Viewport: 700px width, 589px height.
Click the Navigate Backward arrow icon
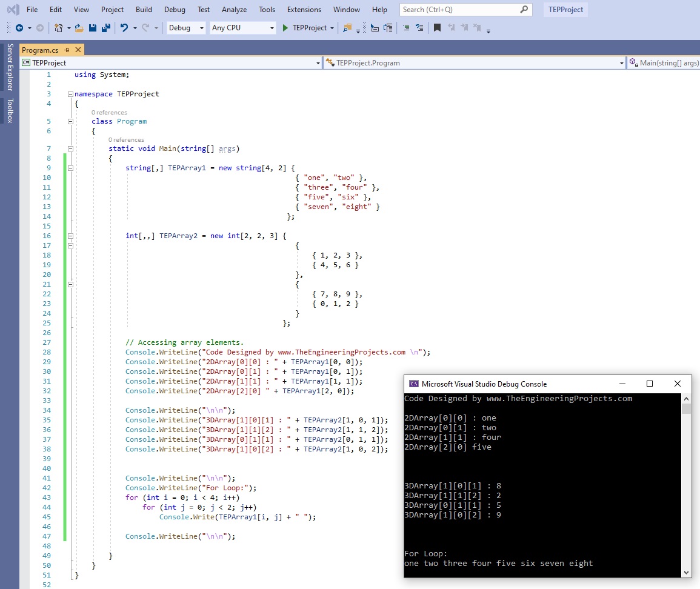(x=19, y=28)
